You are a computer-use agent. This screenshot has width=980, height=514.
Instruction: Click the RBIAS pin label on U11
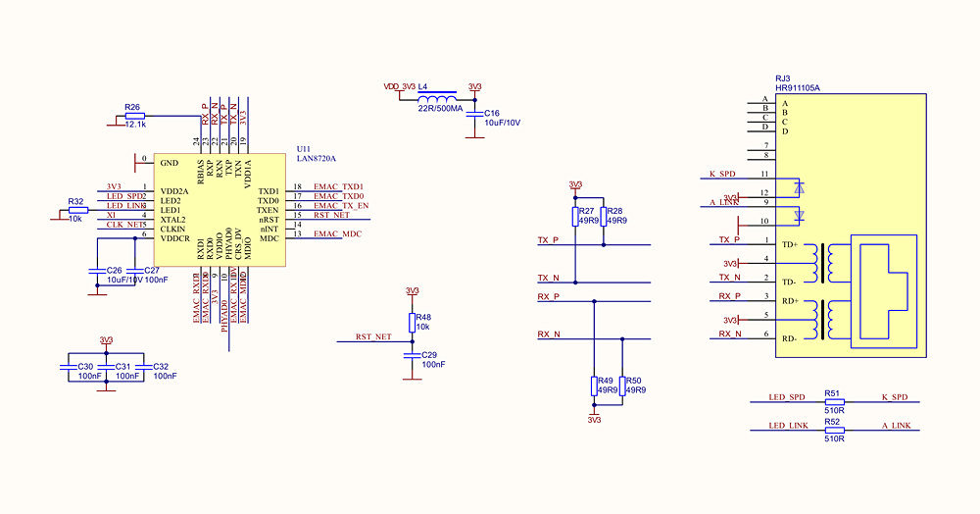click(201, 172)
